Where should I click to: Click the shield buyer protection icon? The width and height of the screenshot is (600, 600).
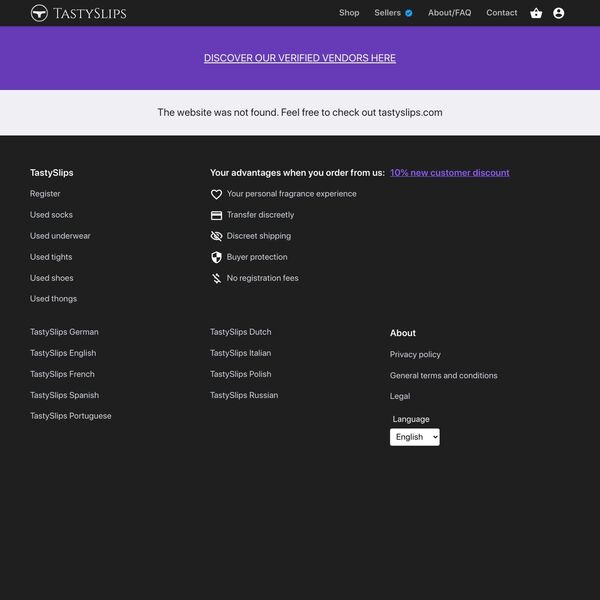click(216, 257)
